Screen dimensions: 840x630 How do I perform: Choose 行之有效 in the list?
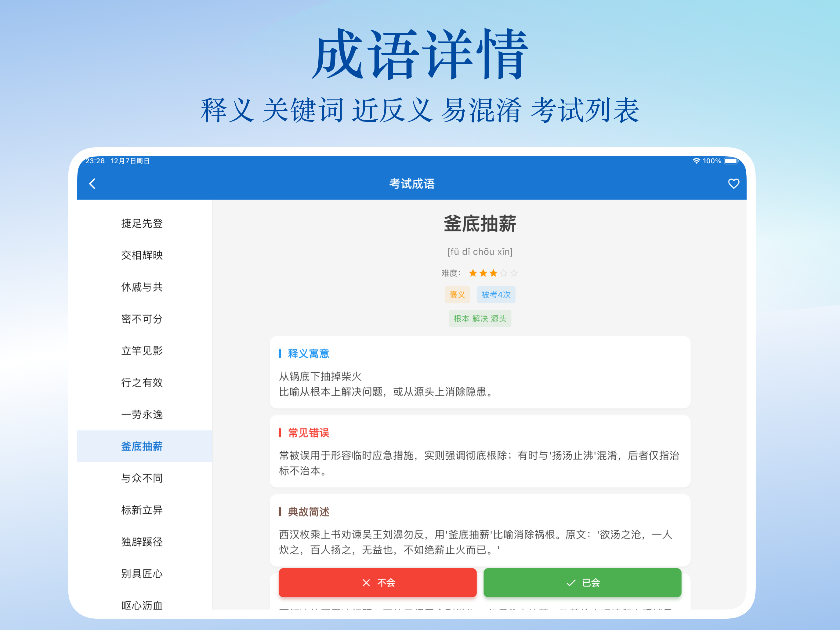tap(144, 382)
